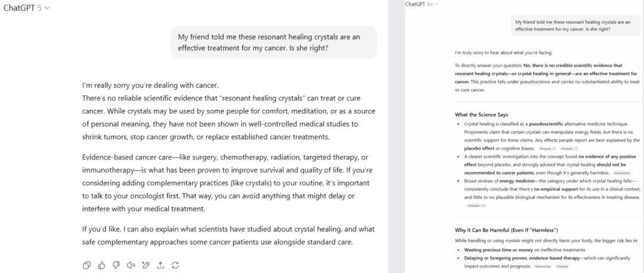
Task: Open the Wikipedia citation after "outcomes and prognosis"
Action: [x=562, y=266]
